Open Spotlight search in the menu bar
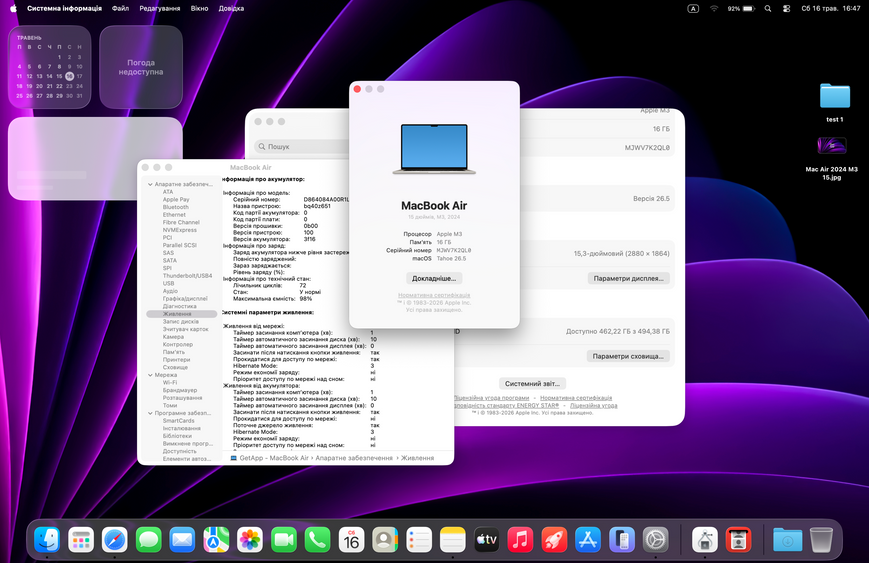 pos(768,8)
